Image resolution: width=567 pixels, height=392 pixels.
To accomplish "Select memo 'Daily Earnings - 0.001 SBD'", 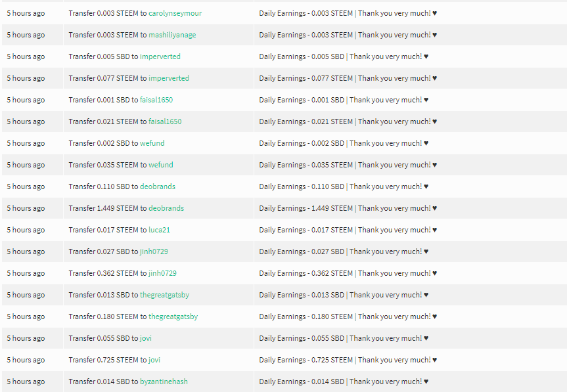I will (302, 100).
